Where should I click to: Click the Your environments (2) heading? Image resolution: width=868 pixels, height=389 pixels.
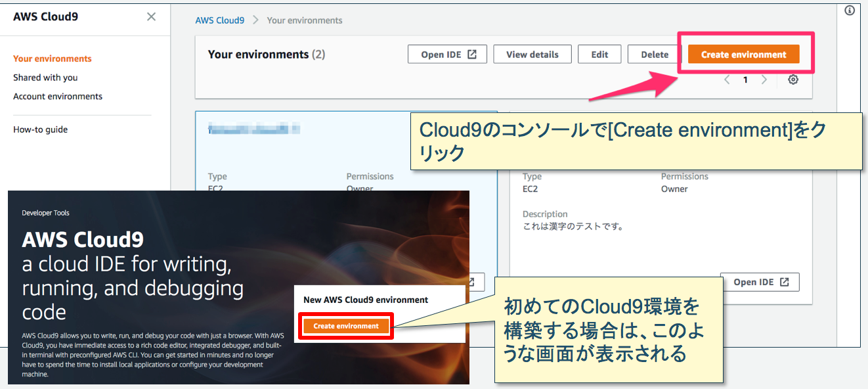pos(267,55)
